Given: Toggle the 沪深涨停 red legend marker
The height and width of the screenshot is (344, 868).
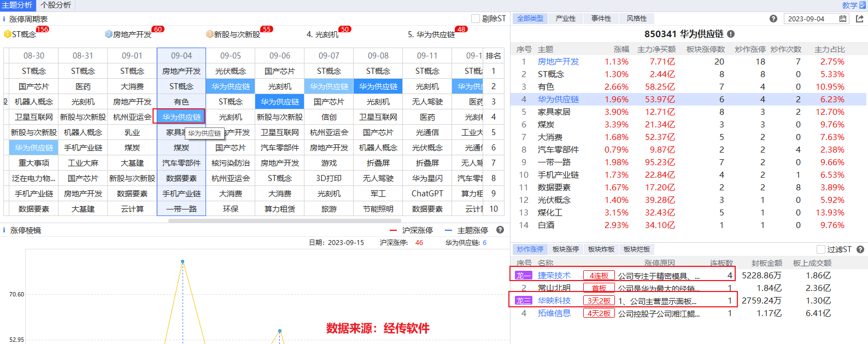Looking at the screenshot, I should pos(394,230).
